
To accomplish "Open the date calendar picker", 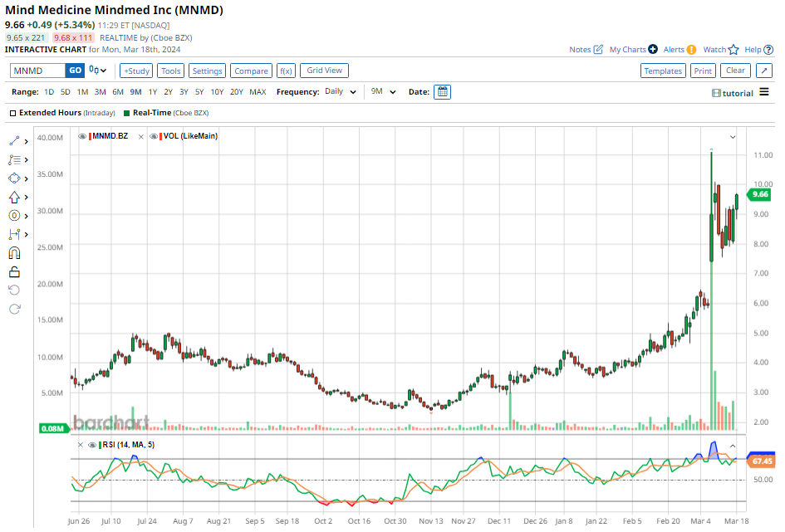I will (443, 92).
